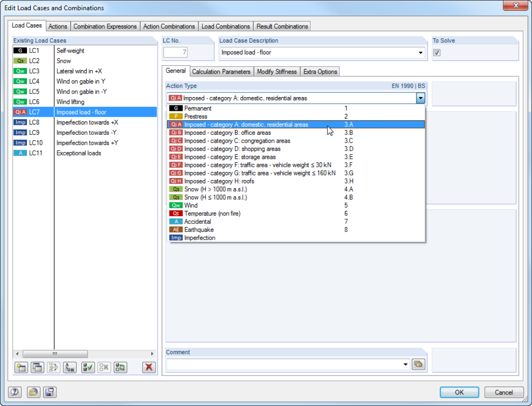Choose Imperfection action type
The height and width of the screenshot is (406, 532).
click(296, 238)
